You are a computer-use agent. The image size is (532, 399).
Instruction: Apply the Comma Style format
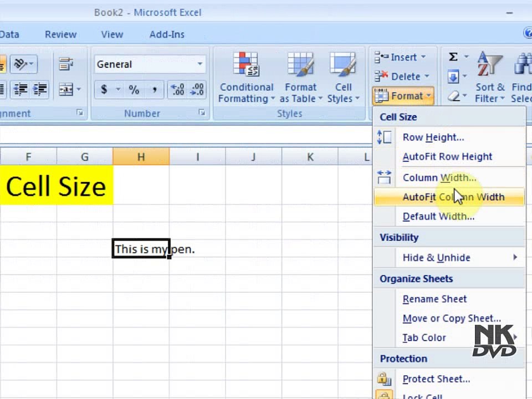click(155, 90)
